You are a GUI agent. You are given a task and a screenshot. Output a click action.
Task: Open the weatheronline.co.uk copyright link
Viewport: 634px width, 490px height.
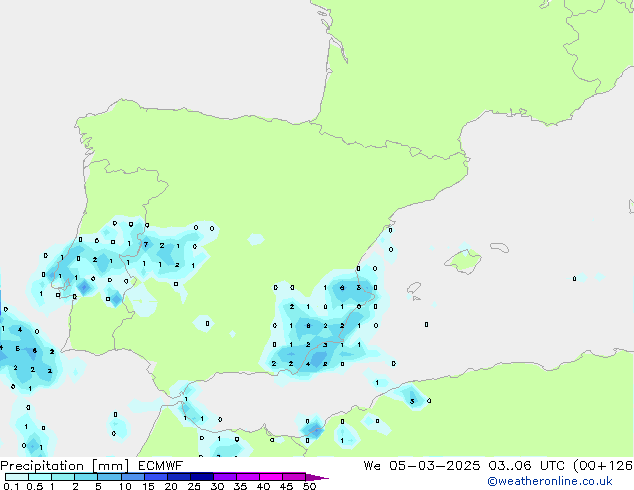coord(550,482)
